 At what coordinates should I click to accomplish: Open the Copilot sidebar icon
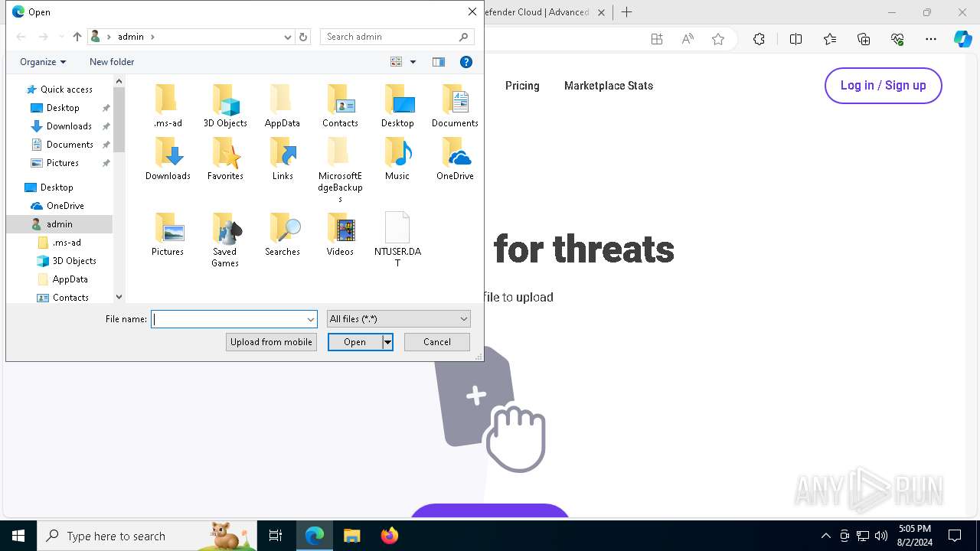(963, 39)
